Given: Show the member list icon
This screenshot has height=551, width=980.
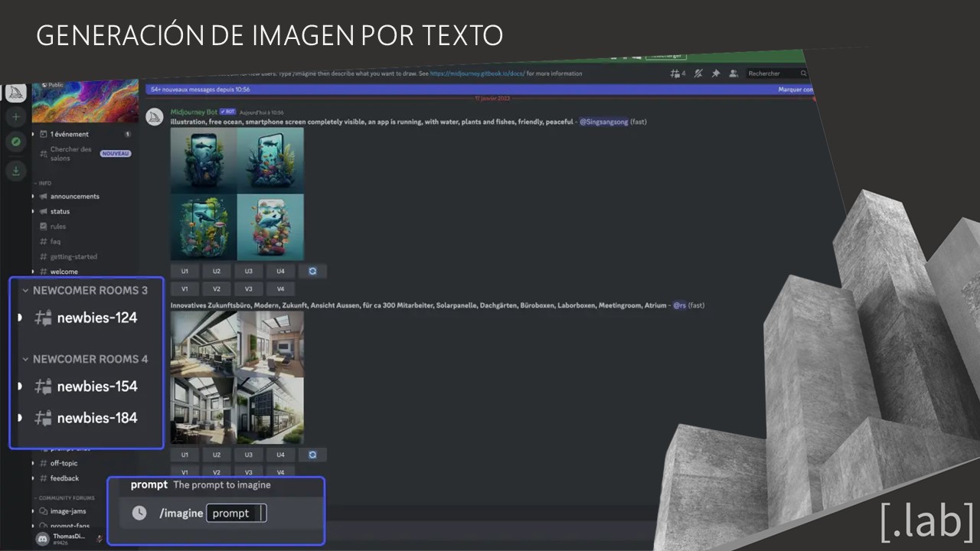Looking at the screenshot, I should coord(733,73).
